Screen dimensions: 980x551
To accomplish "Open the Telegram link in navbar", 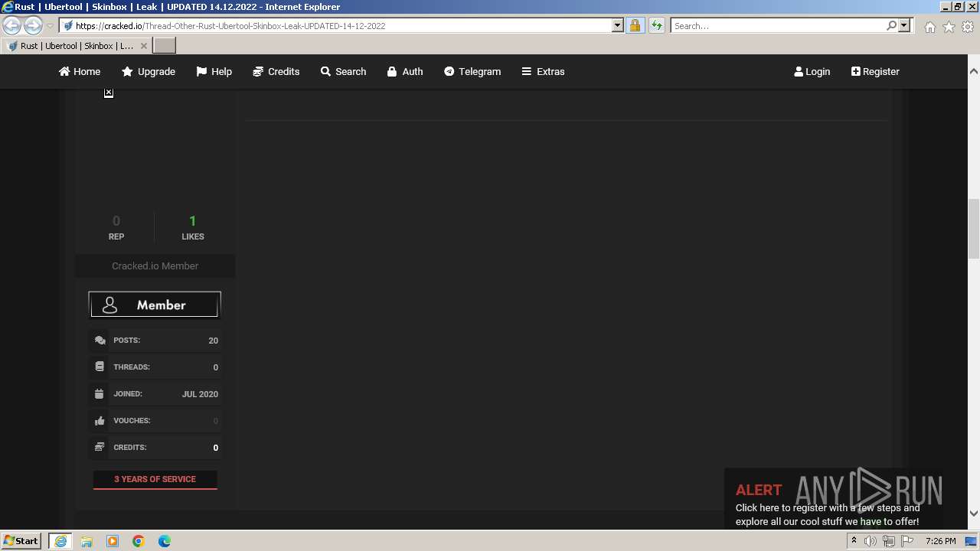I will click(x=472, y=71).
